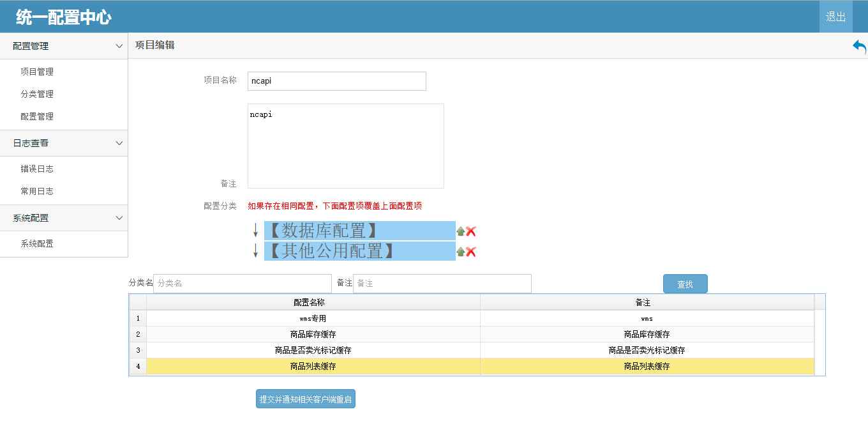Focus the 分类名 search field
The height and width of the screenshot is (430, 868).
(x=243, y=284)
